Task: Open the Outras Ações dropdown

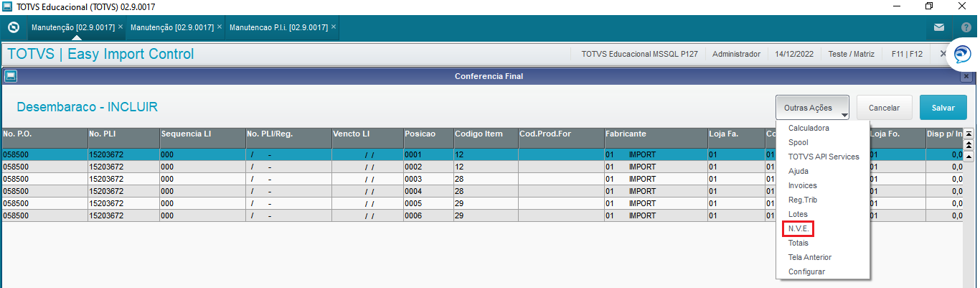Action: (812, 108)
